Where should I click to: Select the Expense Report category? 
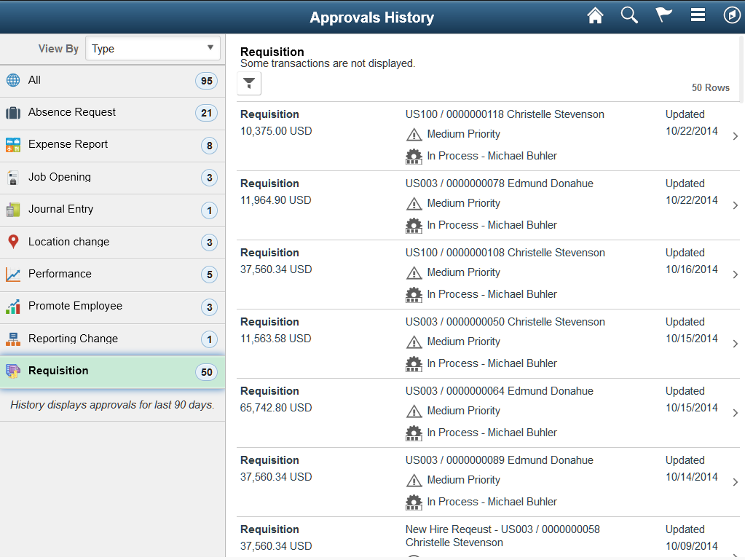coord(113,146)
